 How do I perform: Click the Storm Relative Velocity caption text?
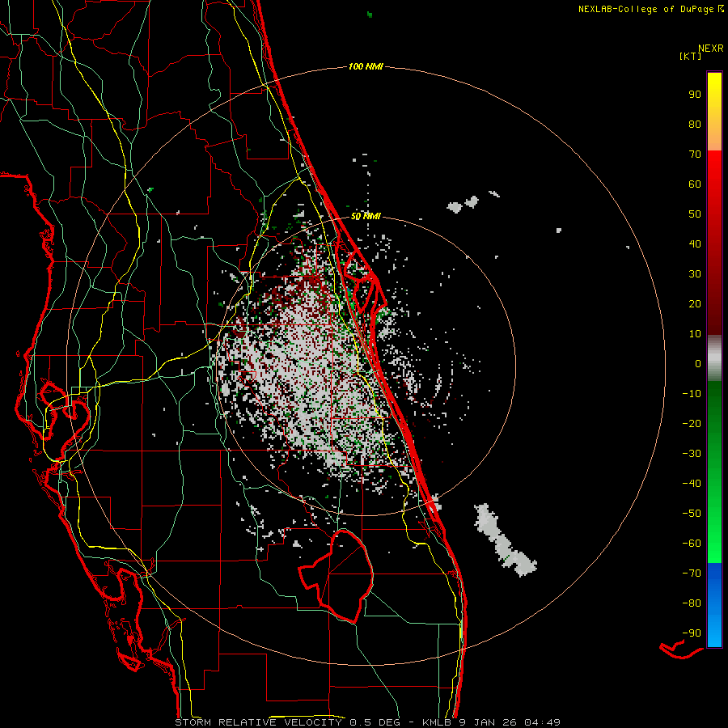(x=368, y=722)
